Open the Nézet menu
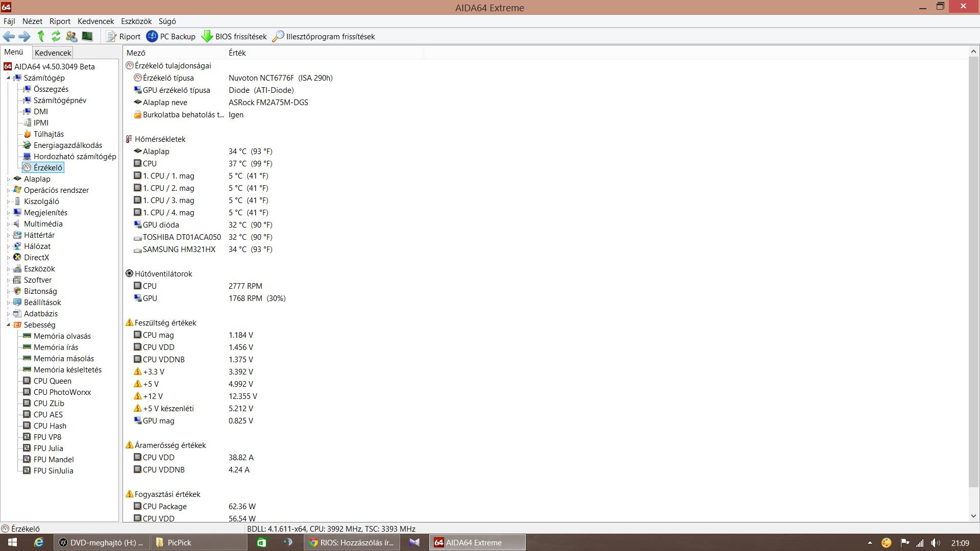980x551 pixels. click(32, 21)
